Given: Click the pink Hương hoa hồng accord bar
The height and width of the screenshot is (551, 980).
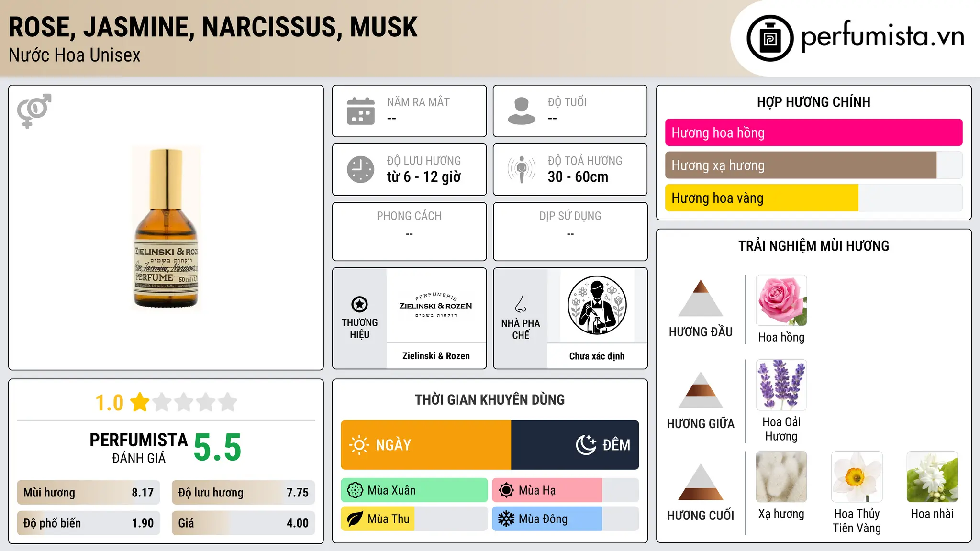Looking at the screenshot, I should tap(813, 132).
